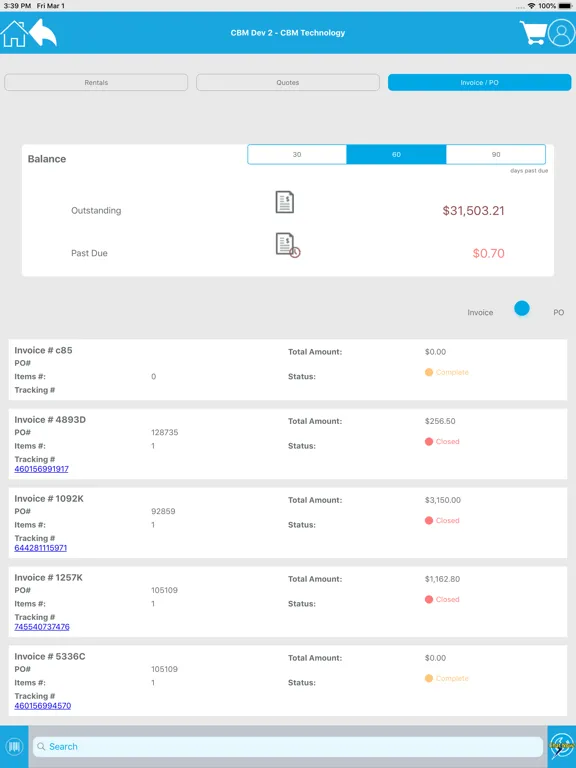Screen dimensions: 576x768
Task: Tap Closed status of invoice 4893D
Action: [x=442, y=441]
